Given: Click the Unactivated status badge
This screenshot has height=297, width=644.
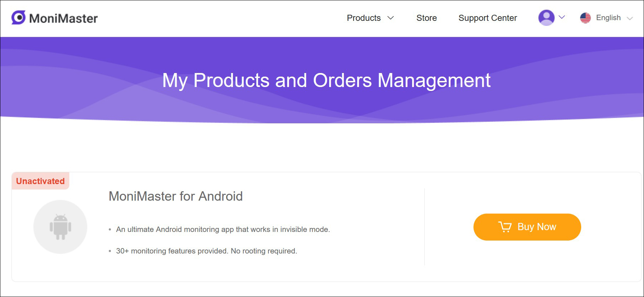Looking at the screenshot, I should tap(40, 181).
